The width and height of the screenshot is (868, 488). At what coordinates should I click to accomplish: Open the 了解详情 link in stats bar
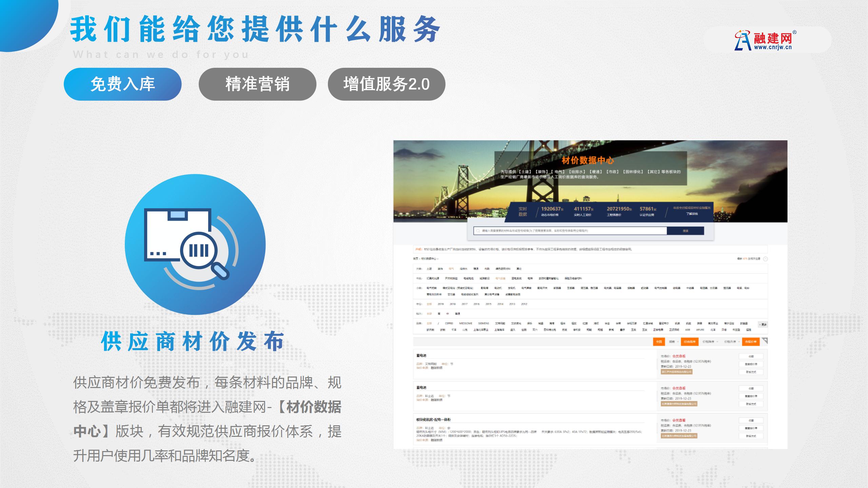(x=692, y=214)
